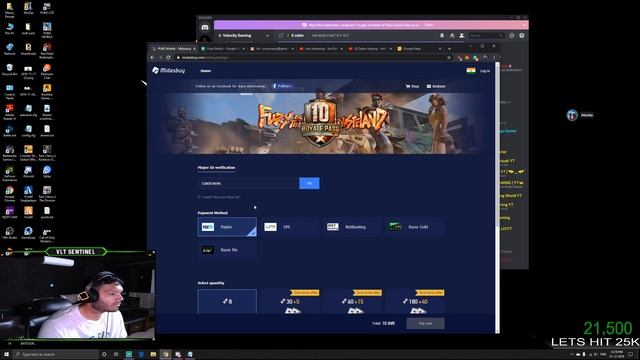Open notification bell in Discord header

tap(442, 36)
